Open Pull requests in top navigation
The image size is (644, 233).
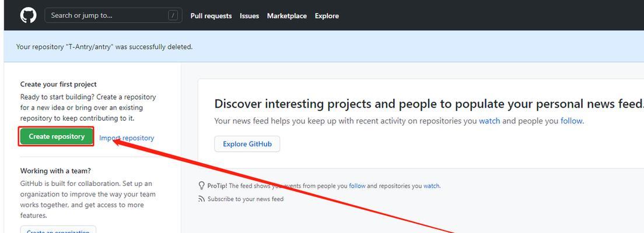[211, 16]
